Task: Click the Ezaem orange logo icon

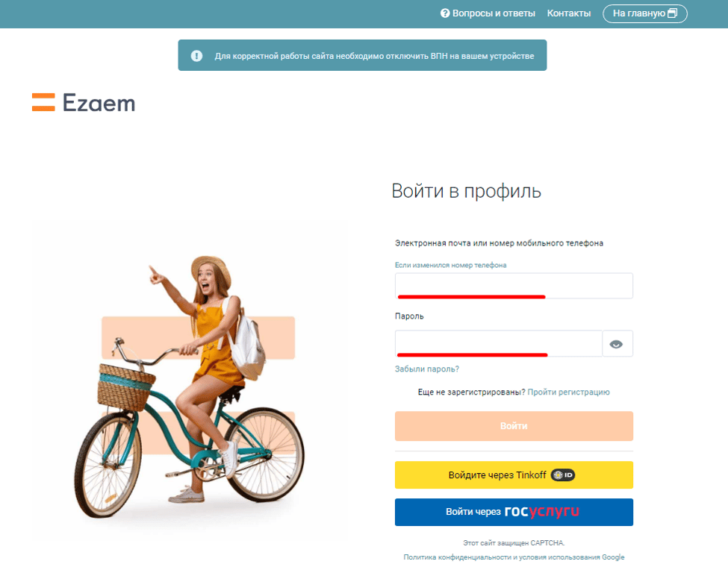Action: tap(43, 102)
